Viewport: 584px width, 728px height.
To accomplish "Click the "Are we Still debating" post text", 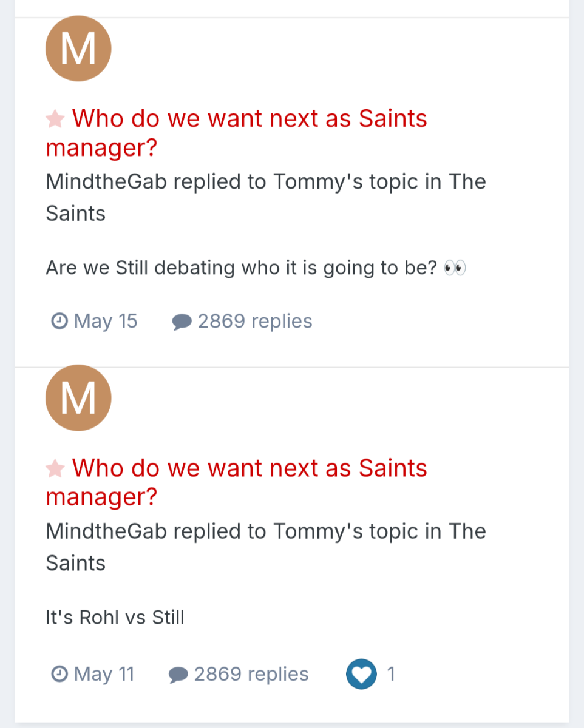I will pos(242,268).
